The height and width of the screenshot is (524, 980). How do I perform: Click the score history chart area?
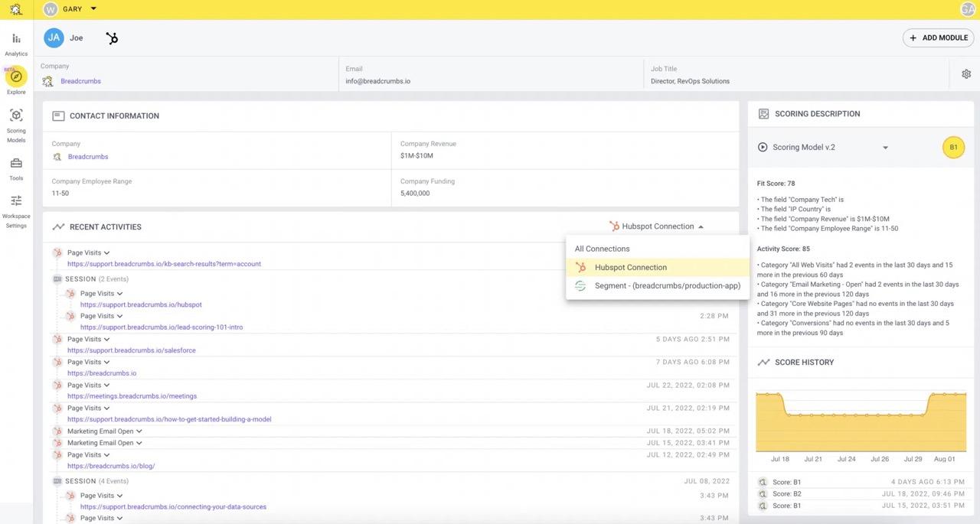click(x=861, y=421)
